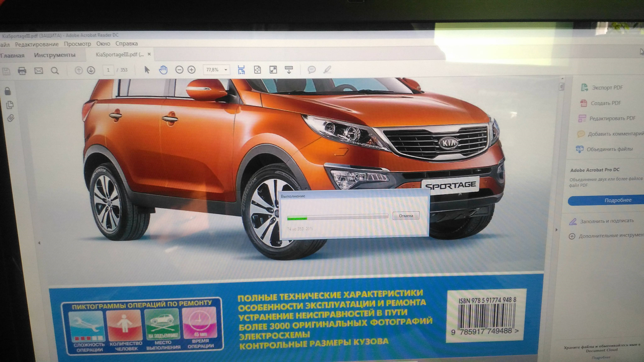The width and height of the screenshot is (644, 362).
Task: Switch to the Инструменты tab
Action: [x=55, y=55]
